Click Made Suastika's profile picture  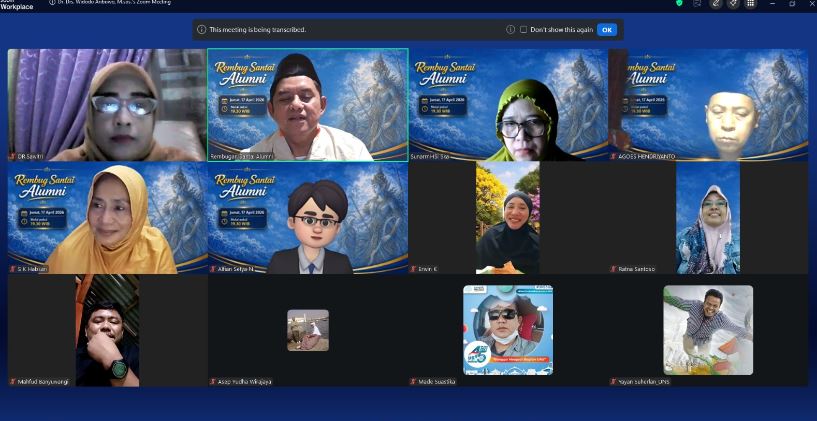[508, 330]
